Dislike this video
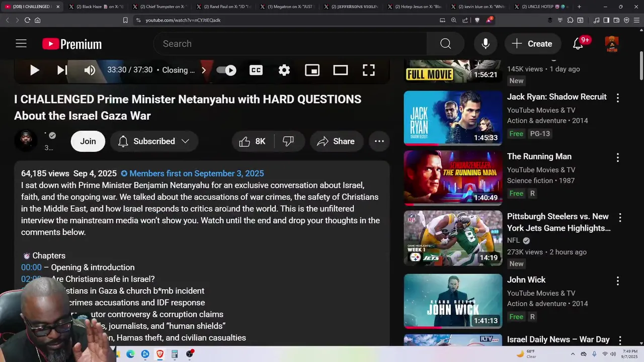Screen dimensions: 644x362 click(x=288, y=141)
